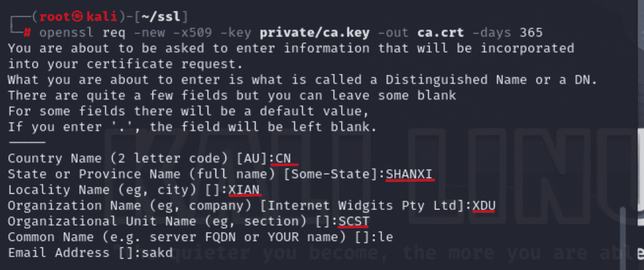Click the ~/ssl directory path in prompt

pos(160,17)
